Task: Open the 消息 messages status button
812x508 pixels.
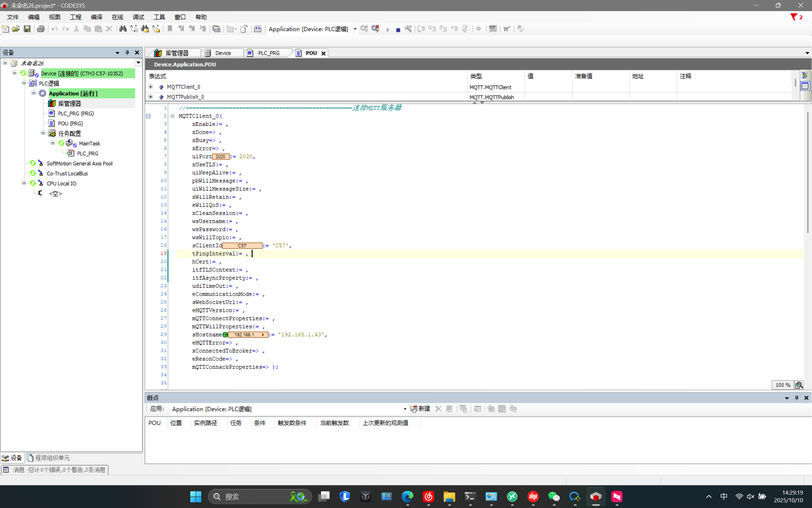Action: 55,470
